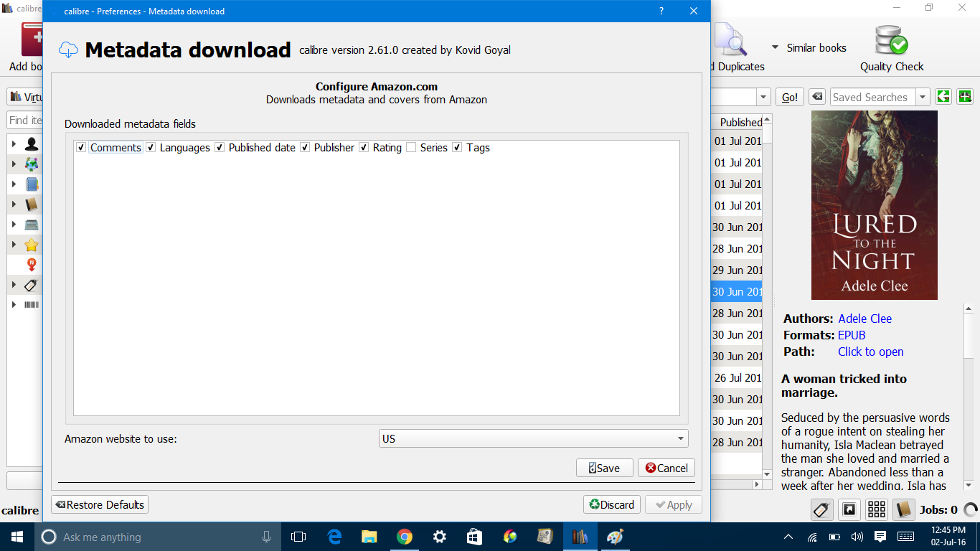Viewport: 980px width, 551px height.
Task: Uncheck the Languages metadata field
Action: click(x=151, y=148)
